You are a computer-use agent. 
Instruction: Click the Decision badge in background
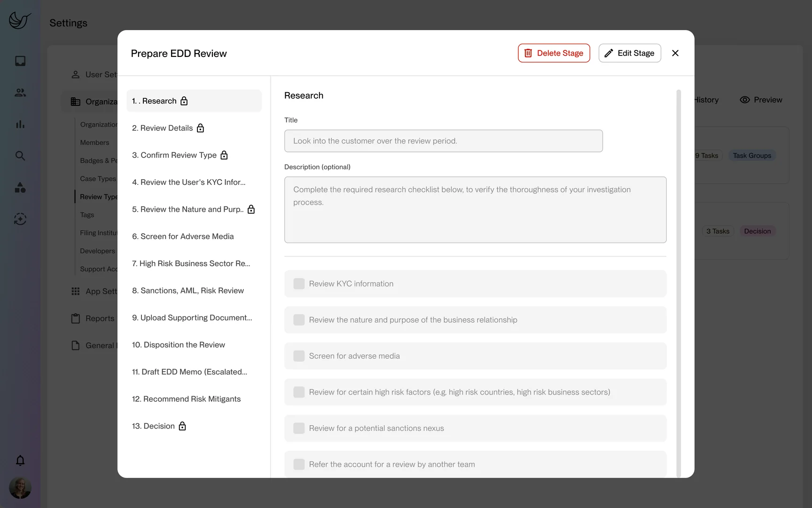coord(757,231)
